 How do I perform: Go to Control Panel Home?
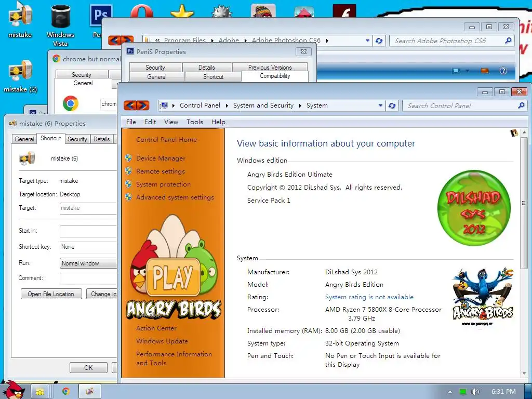coord(166,139)
